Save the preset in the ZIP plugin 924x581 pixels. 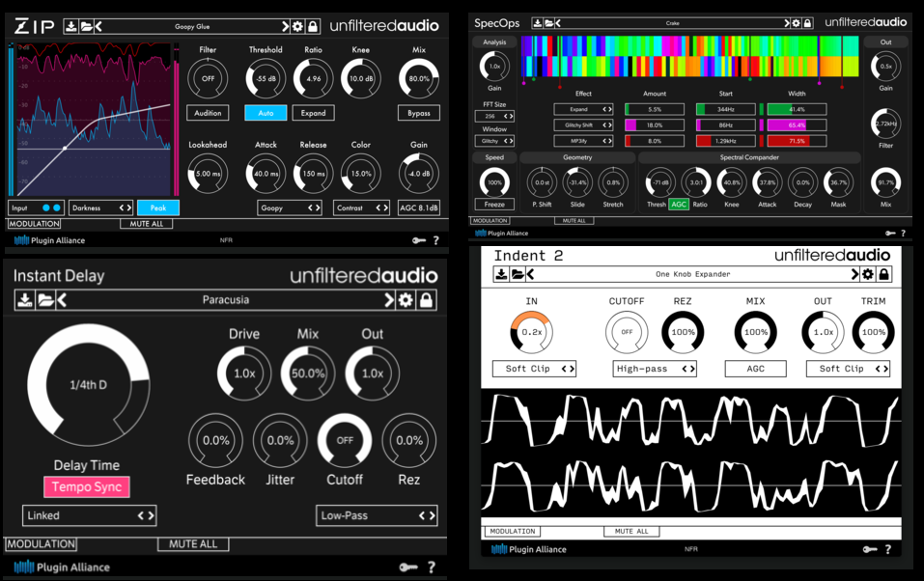pyautogui.click(x=71, y=26)
